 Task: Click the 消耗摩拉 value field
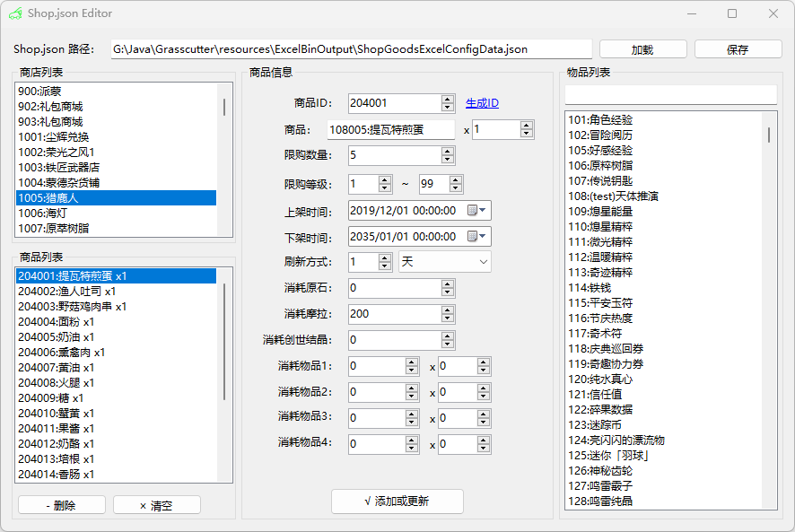[395, 314]
